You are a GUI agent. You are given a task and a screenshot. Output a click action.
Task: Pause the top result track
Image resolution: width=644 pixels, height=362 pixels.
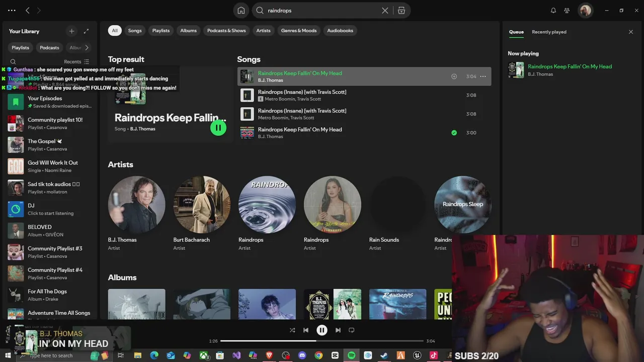click(x=218, y=128)
